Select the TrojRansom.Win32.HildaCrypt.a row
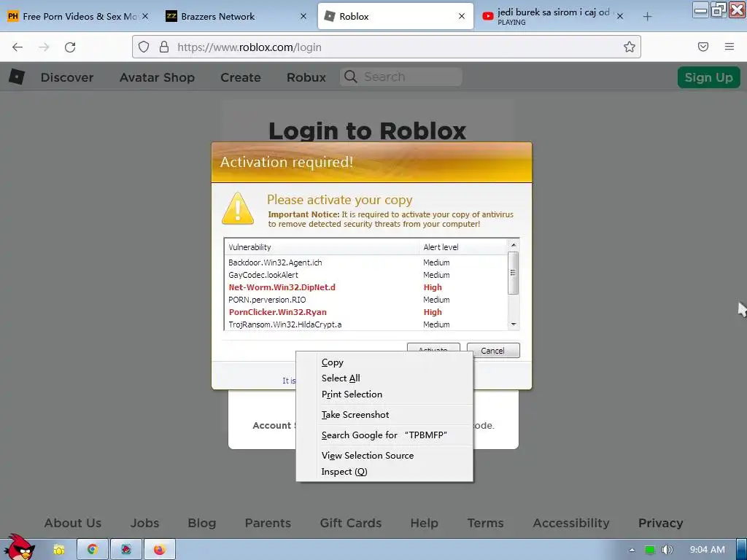 (366, 324)
